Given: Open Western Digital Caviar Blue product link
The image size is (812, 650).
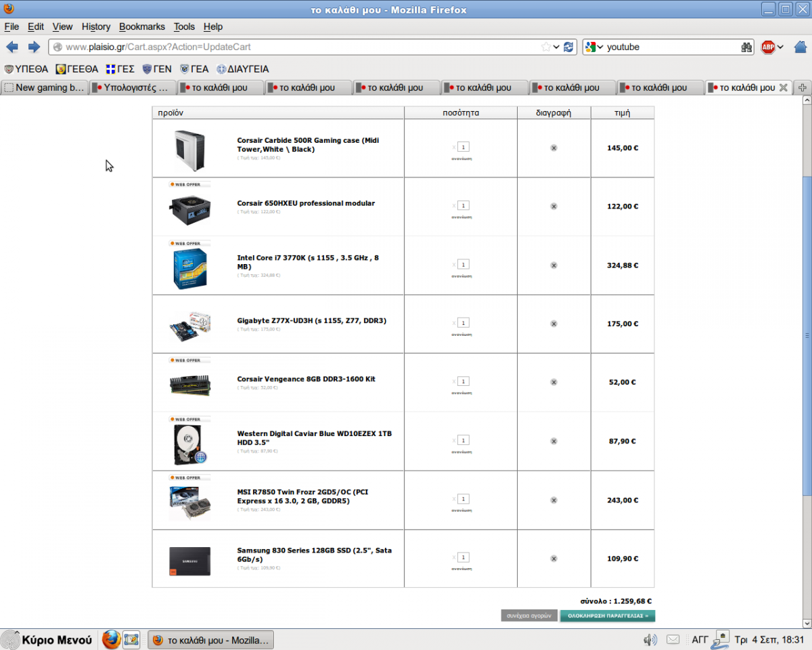Looking at the screenshot, I should coord(314,437).
